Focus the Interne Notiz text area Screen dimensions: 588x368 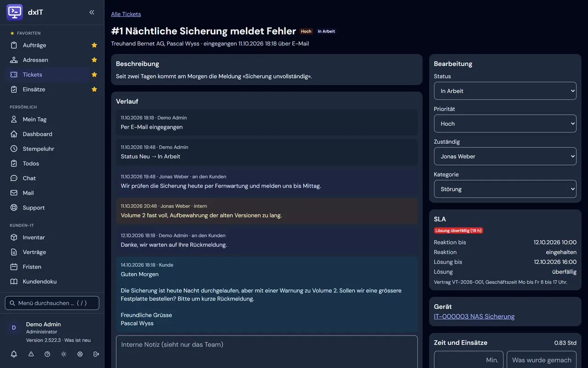266,352
